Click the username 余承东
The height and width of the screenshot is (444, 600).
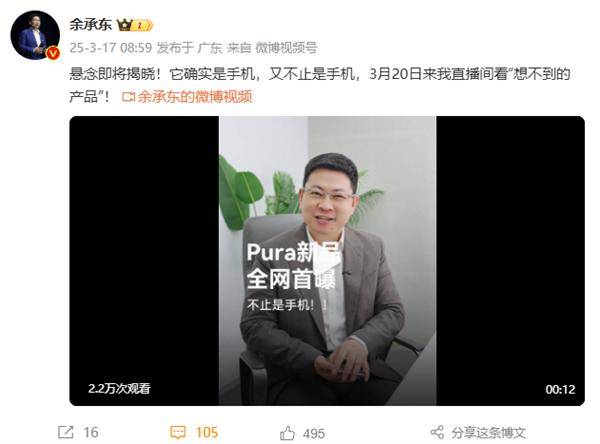tap(90, 25)
